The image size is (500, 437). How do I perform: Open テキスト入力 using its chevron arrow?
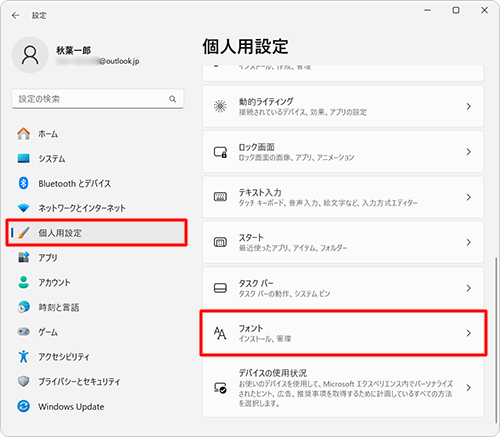[x=469, y=197]
